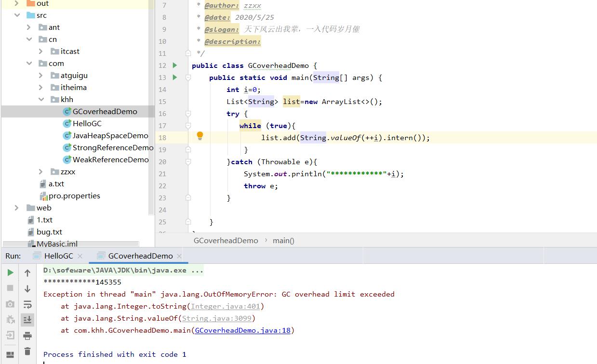Close the GCoverheadDemo run tab
This screenshot has width=597, height=364.
(179, 256)
